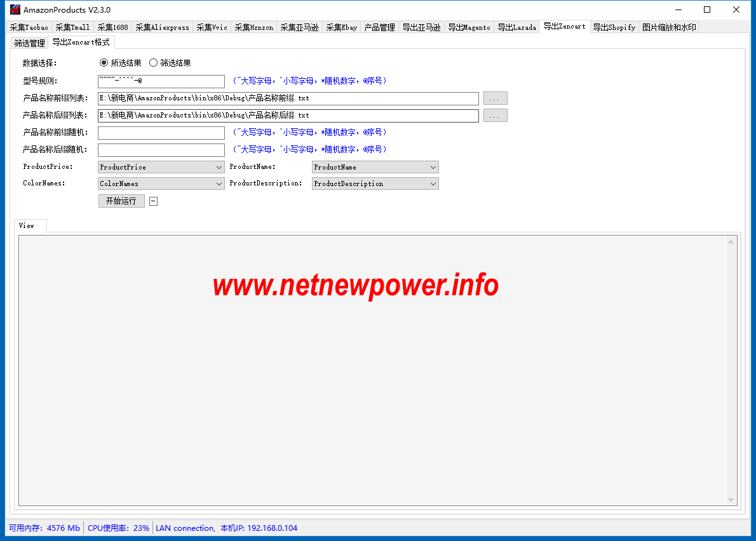This screenshot has height=541, width=756.
Task: Click the 型号规则 input field
Action: click(x=161, y=81)
